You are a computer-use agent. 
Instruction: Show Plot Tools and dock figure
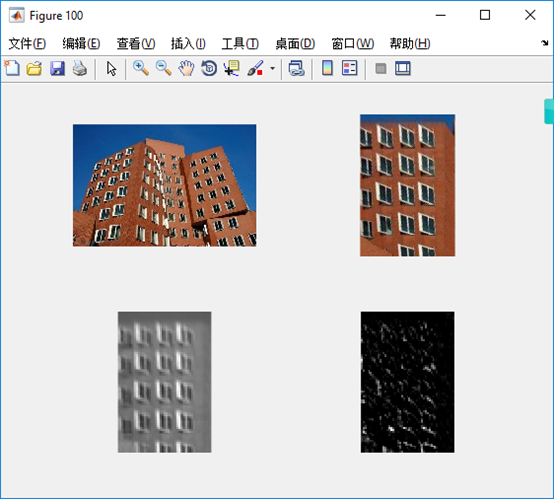[x=403, y=68]
